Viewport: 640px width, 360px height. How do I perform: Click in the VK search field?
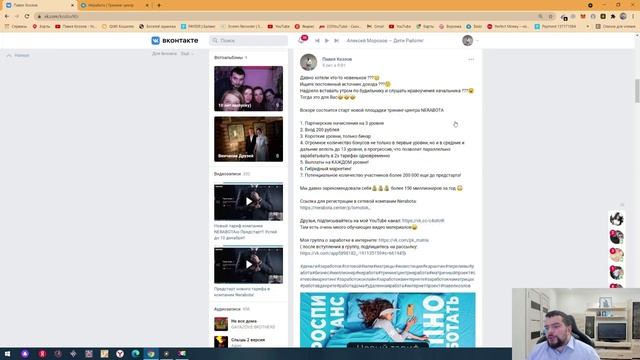(249, 40)
